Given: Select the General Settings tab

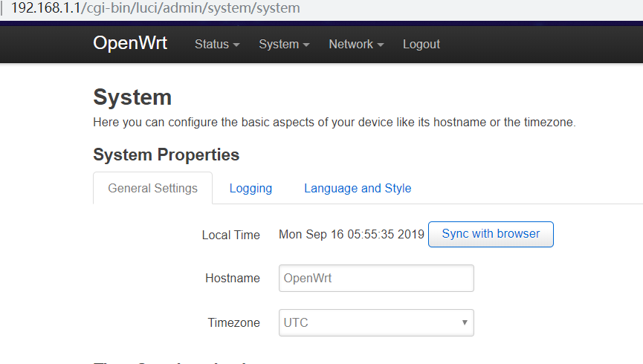Looking at the screenshot, I should (x=152, y=189).
